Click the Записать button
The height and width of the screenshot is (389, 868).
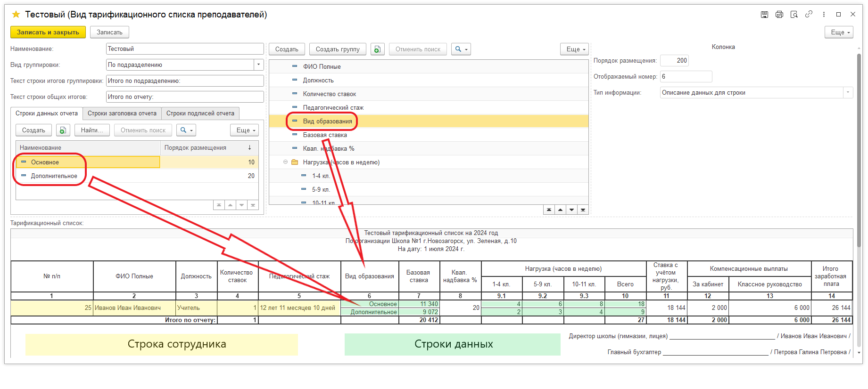pyautogui.click(x=109, y=32)
